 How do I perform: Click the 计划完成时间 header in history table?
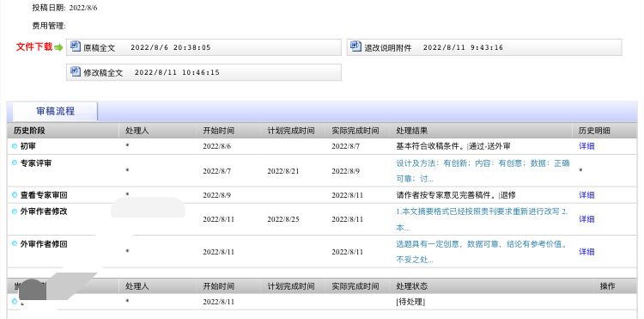[x=291, y=131]
